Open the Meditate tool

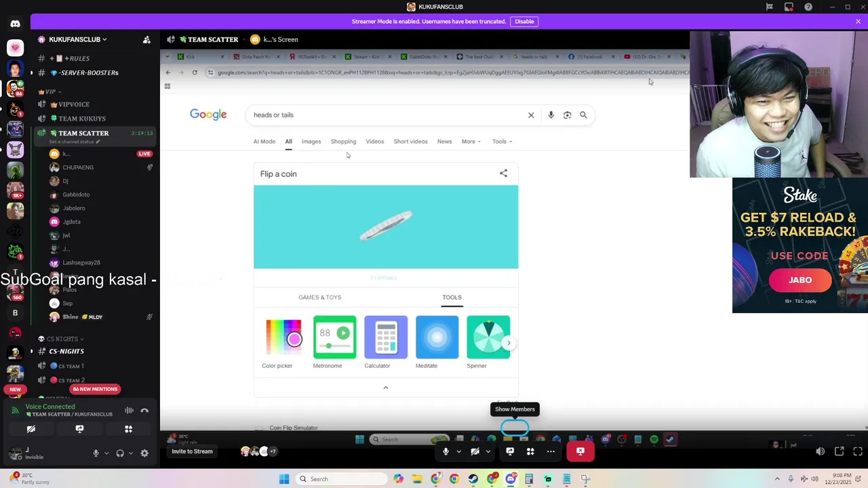point(437,342)
